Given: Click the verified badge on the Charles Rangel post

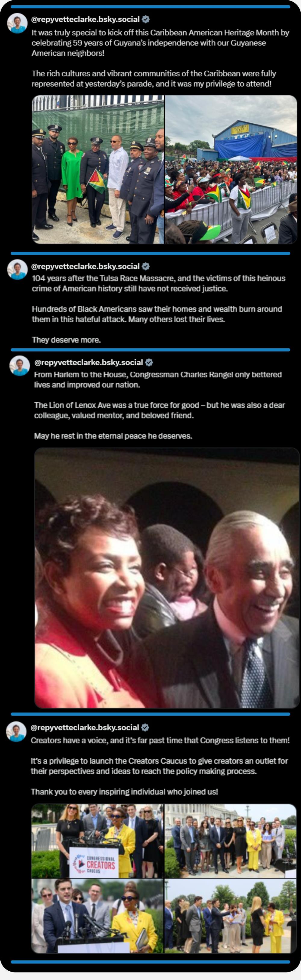Looking at the screenshot, I should 149,363.
